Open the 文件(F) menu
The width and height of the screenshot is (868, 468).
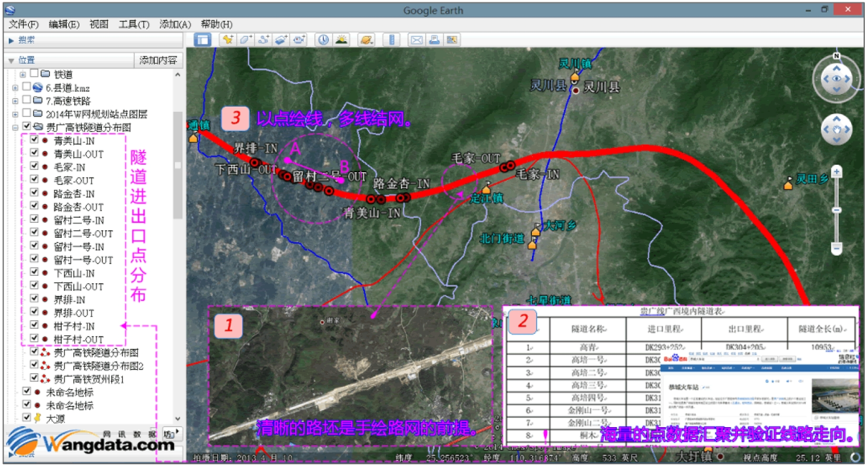coord(23,24)
